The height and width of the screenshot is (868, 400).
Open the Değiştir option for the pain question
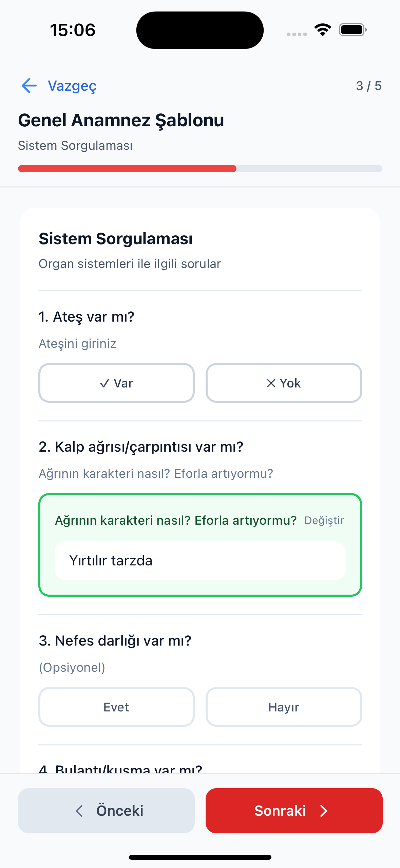[324, 520]
